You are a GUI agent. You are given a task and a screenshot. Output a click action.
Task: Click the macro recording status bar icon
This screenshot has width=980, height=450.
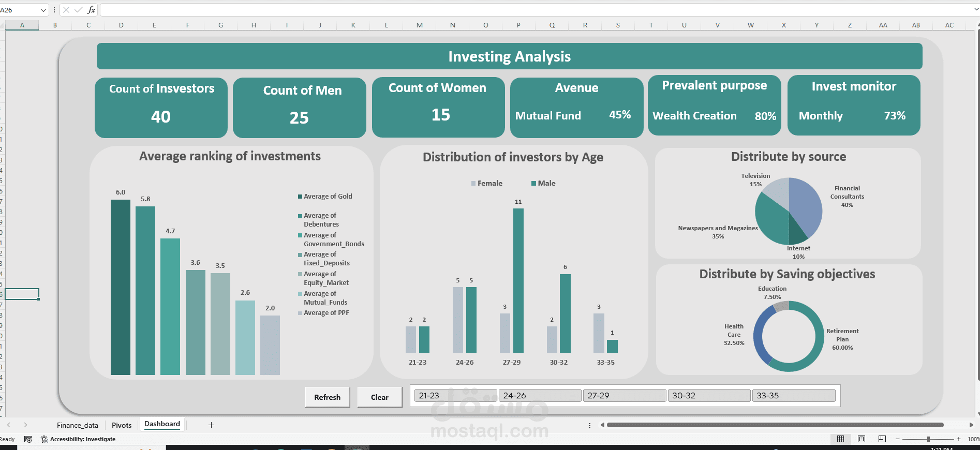point(28,439)
